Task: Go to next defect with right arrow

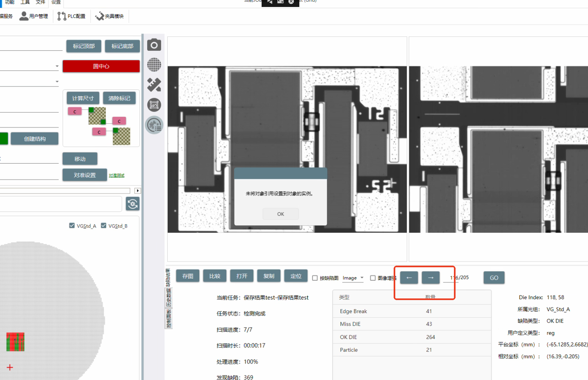Action: [431, 278]
